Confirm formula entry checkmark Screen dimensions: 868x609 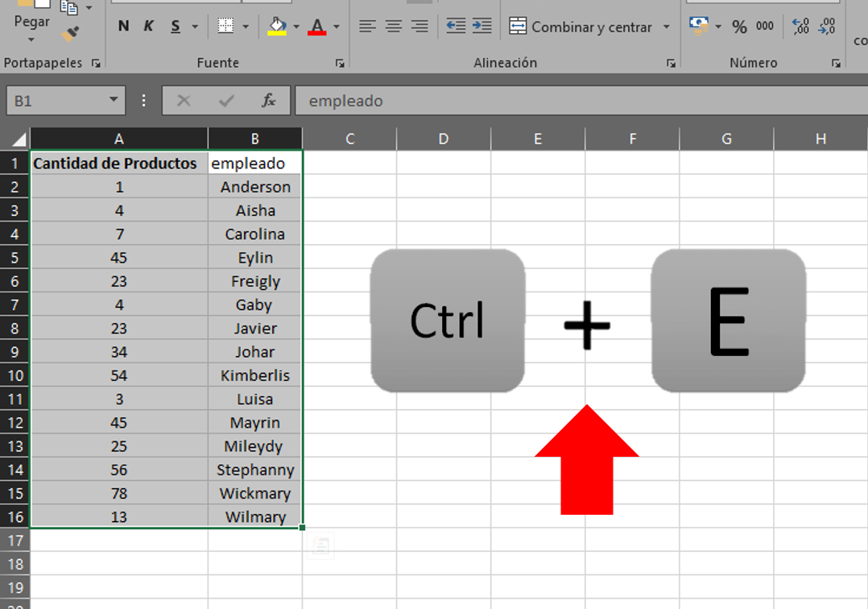(x=226, y=101)
